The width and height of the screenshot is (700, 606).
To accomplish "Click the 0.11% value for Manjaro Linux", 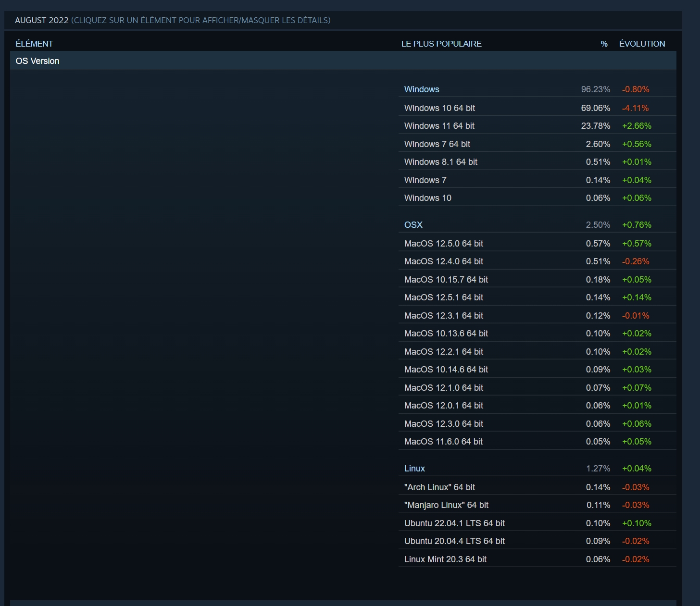I will point(598,505).
